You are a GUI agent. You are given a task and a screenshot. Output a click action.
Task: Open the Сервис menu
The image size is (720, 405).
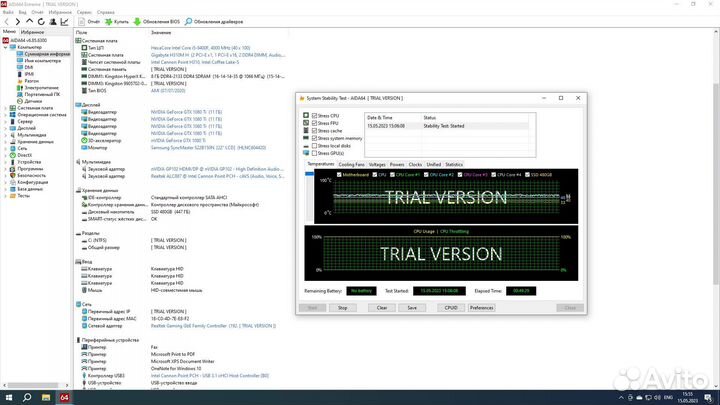pos(84,12)
